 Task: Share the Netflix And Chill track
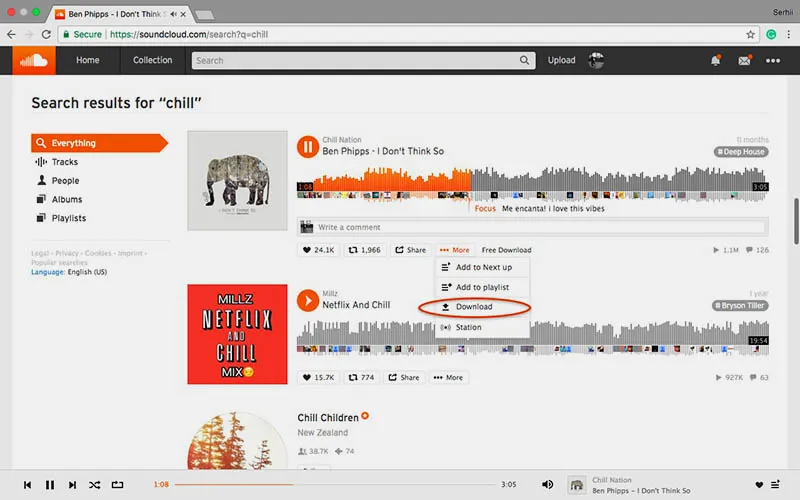[404, 378]
